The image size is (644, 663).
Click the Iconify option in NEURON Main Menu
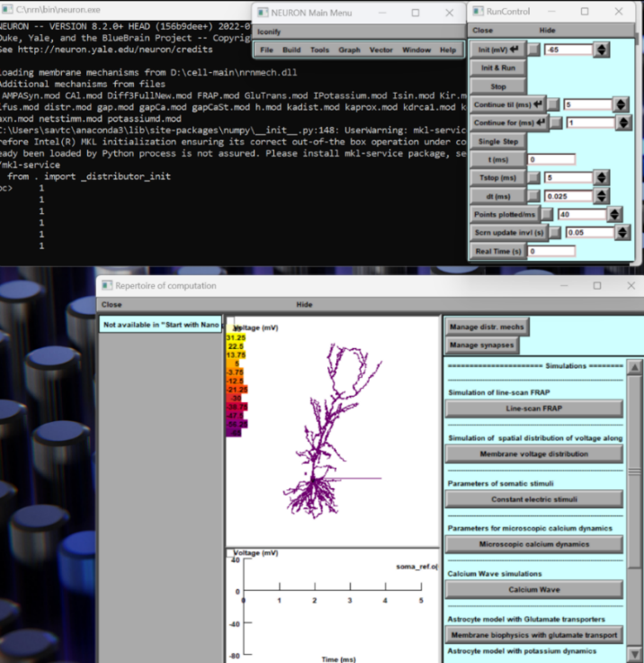(x=269, y=31)
